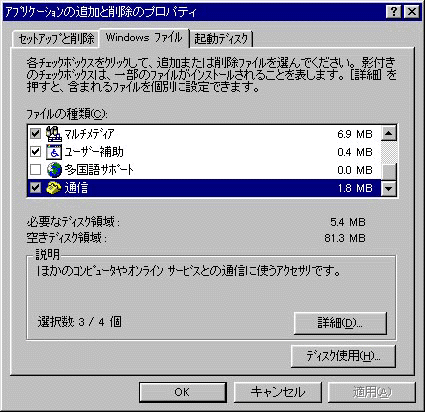425x412 pixels.
Task: Uncheck the マルチメディア checkbox
Action: pos(35,134)
